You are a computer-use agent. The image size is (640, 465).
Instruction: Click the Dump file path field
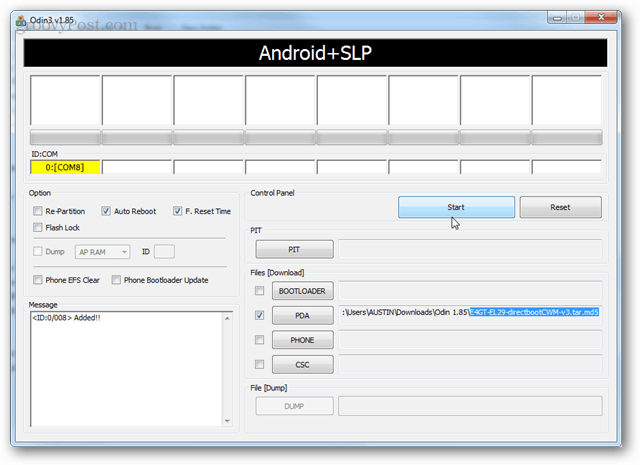click(x=470, y=406)
